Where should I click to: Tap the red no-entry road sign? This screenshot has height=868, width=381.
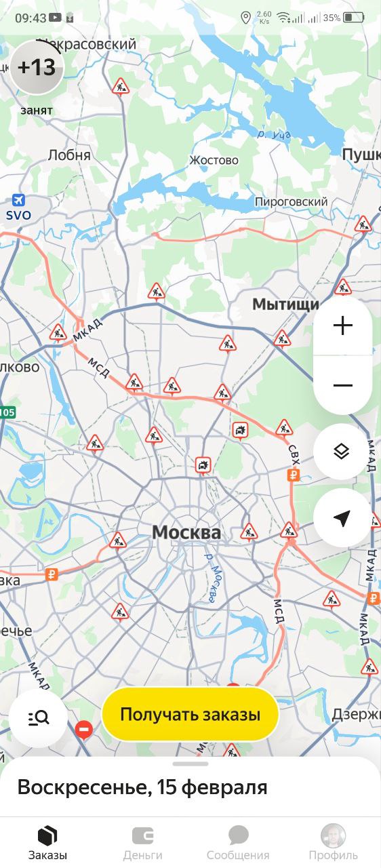(x=84, y=730)
